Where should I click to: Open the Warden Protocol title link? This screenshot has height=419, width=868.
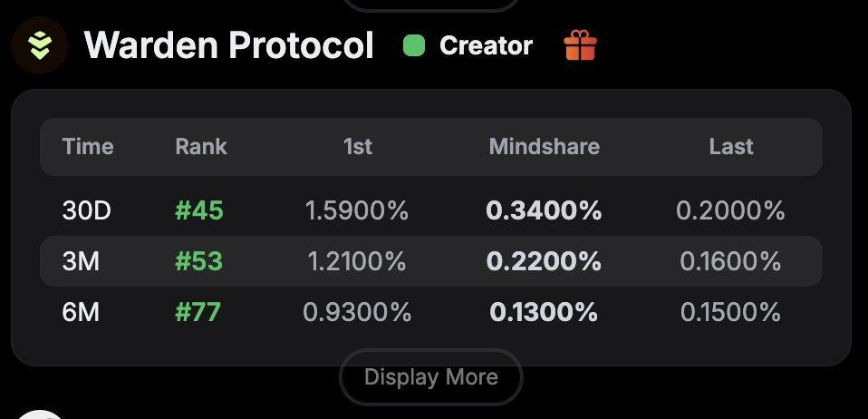coord(228,44)
